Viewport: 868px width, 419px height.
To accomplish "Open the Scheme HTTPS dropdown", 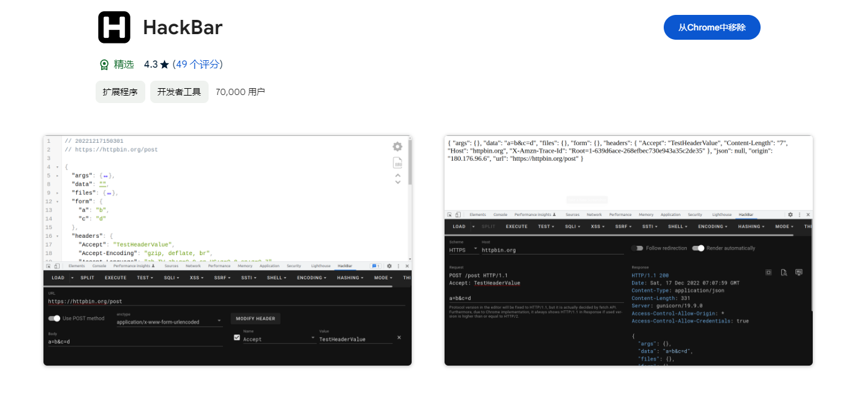I will [x=463, y=250].
